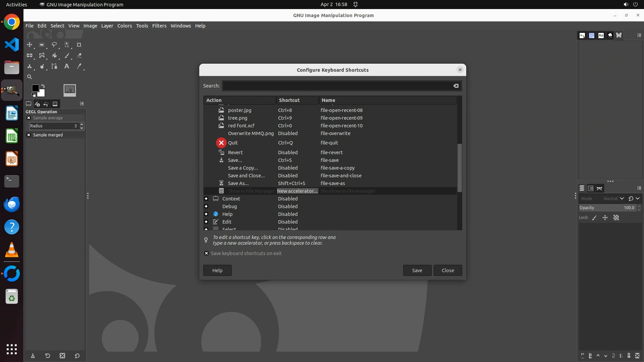Screen dimensions: 644x362
Task: Click the shortcuts Search input field
Action: pyautogui.click(x=337, y=86)
